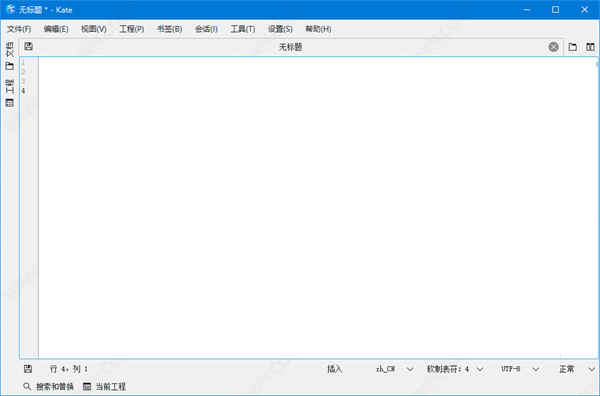Open the 编辑(E) menu
This screenshot has height=396, width=600.
[x=56, y=29]
